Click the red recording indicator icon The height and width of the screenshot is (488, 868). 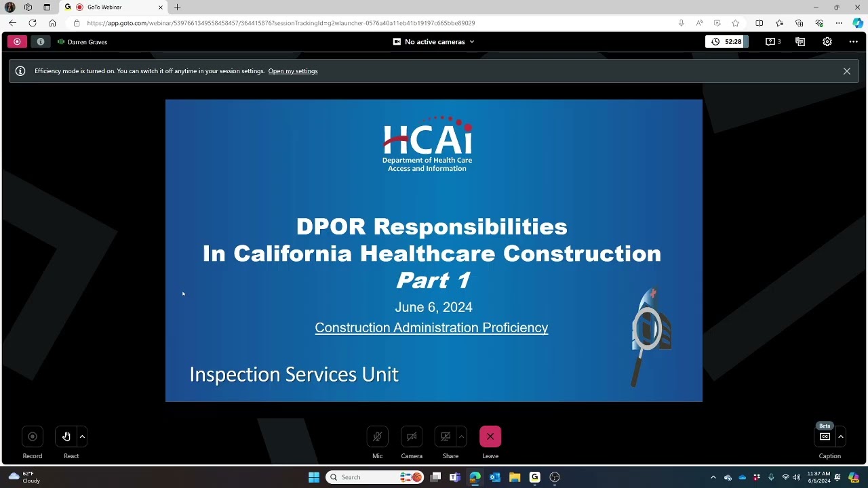(x=17, y=41)
